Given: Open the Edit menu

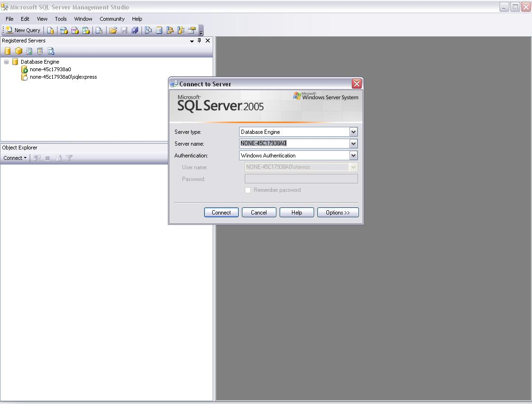Looking at the screenshot, I should (25, 19).
